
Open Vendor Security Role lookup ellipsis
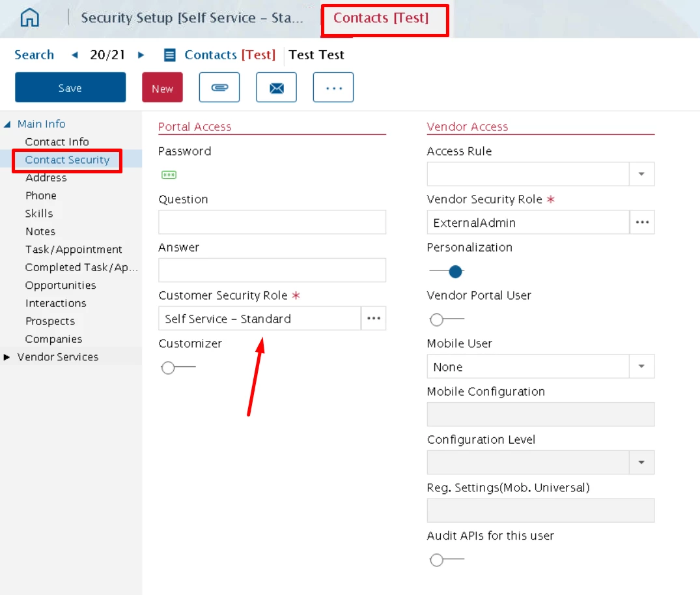coord(642,222)
